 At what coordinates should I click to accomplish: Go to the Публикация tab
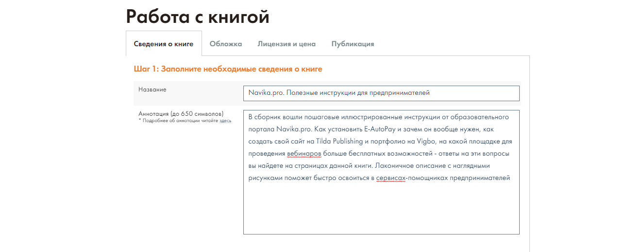tap(353, 44)
